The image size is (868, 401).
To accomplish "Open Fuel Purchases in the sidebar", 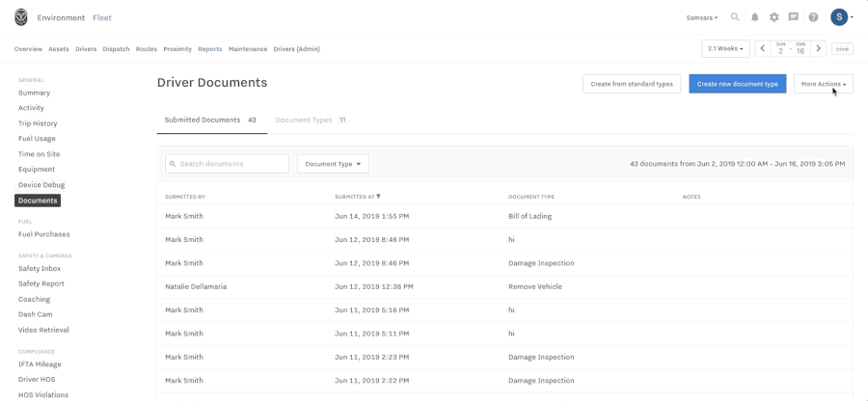I will [43, 234].
